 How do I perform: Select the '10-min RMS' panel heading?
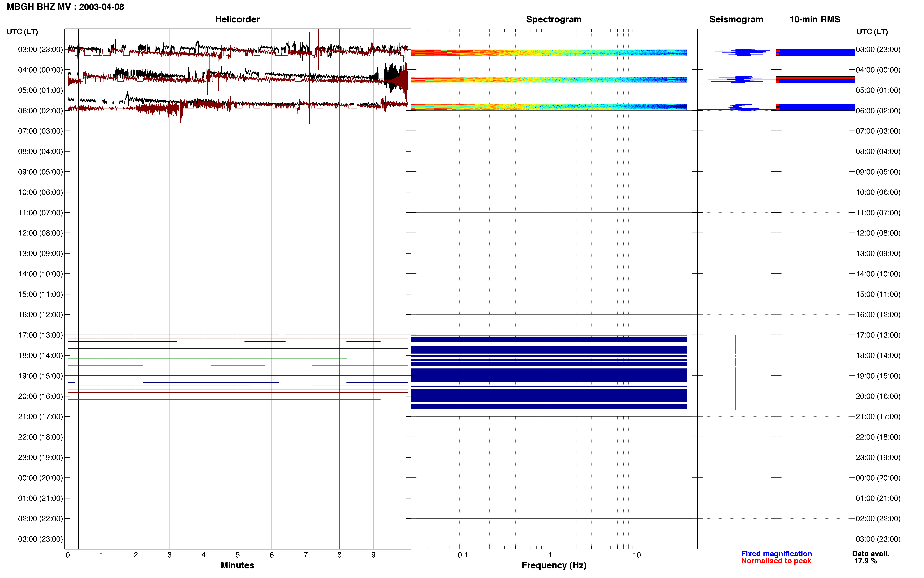815,19
